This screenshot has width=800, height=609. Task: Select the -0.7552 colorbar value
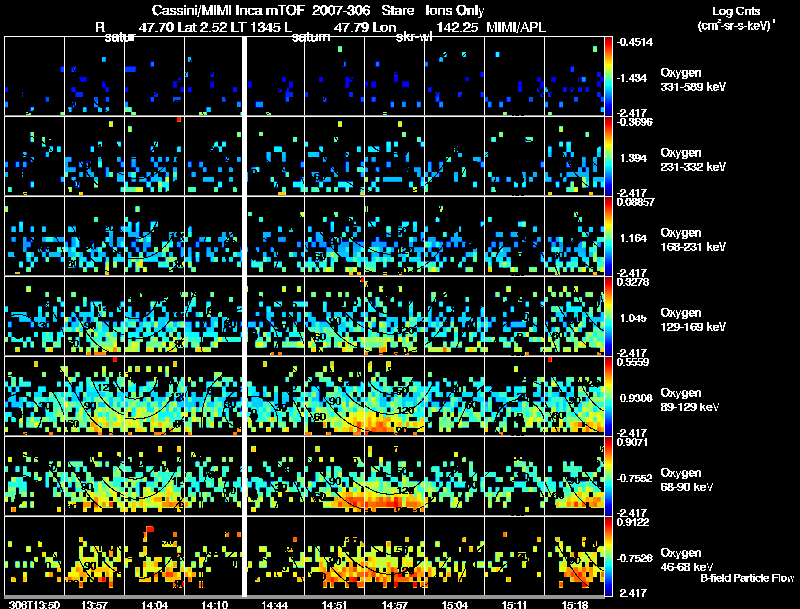634,478
